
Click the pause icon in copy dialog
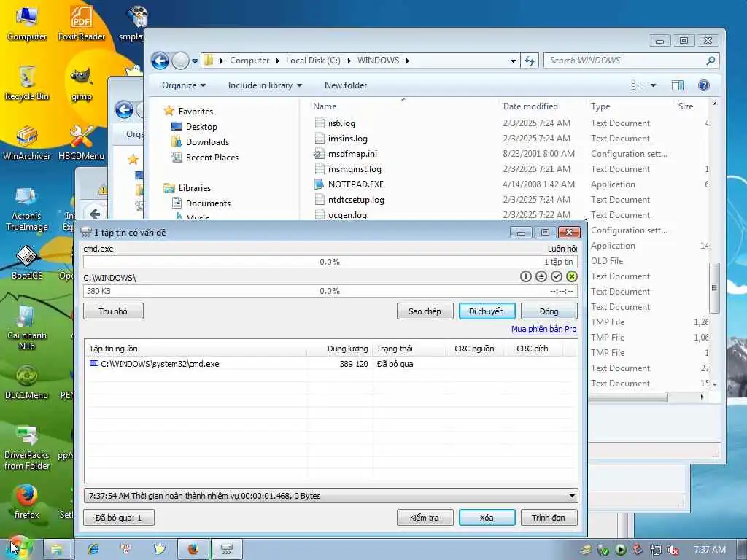point(525,276)
